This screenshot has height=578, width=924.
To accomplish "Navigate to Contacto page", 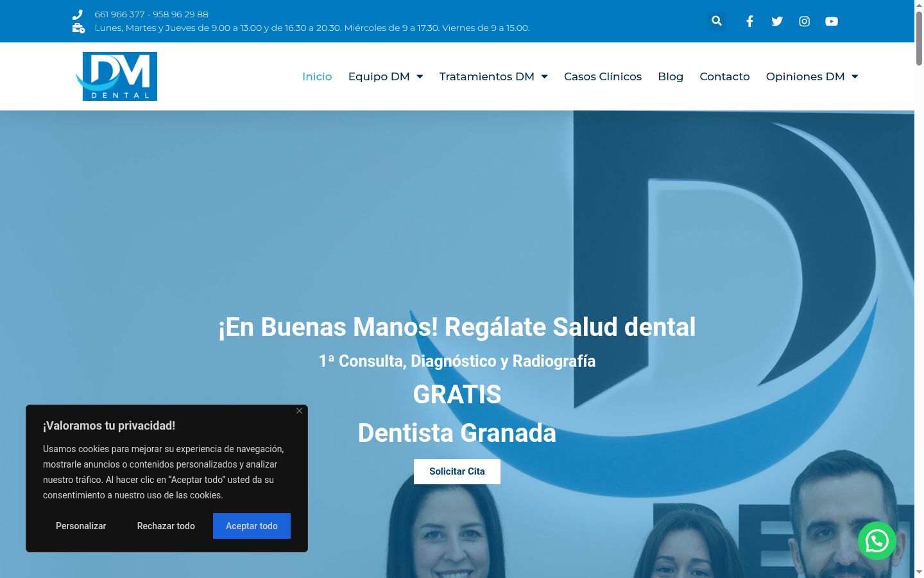I will point(724,76).
